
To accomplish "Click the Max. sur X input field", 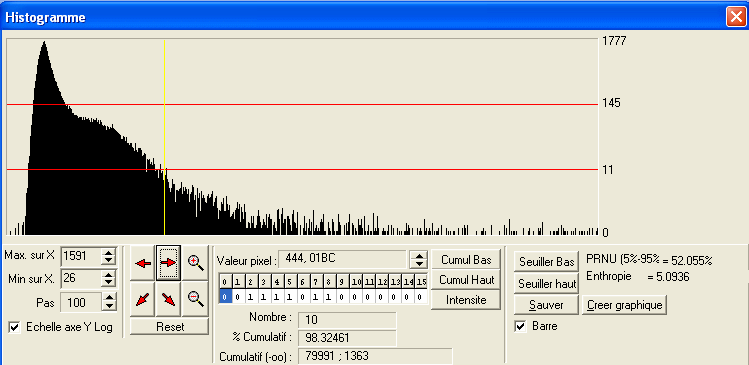I will [x=81, y=257].
